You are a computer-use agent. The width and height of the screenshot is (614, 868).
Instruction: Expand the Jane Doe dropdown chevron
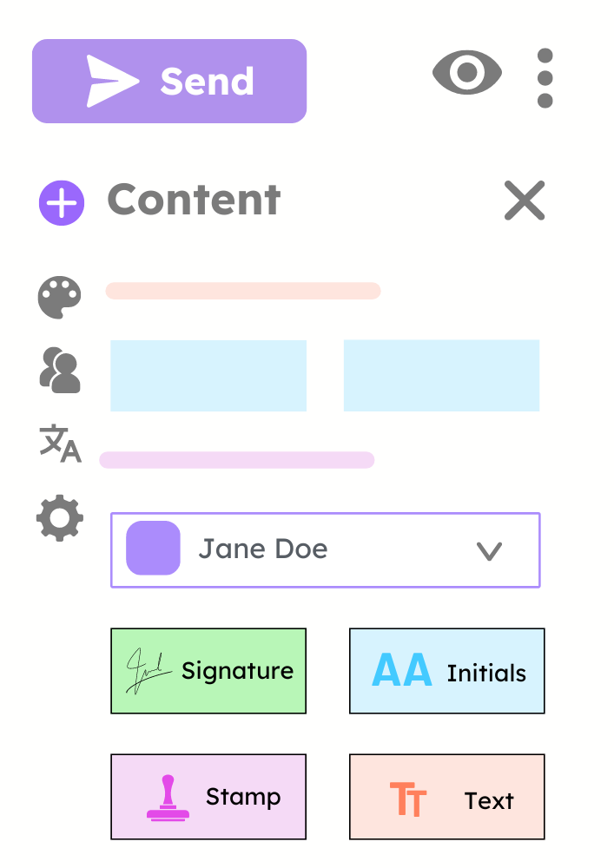point(490,550)
